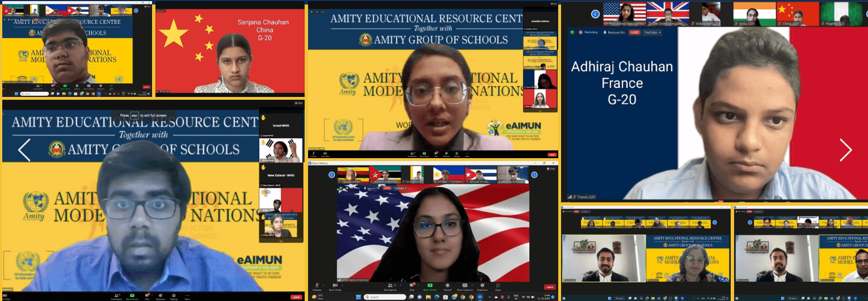Expand video options caret beside Start Video

[342, 285]
